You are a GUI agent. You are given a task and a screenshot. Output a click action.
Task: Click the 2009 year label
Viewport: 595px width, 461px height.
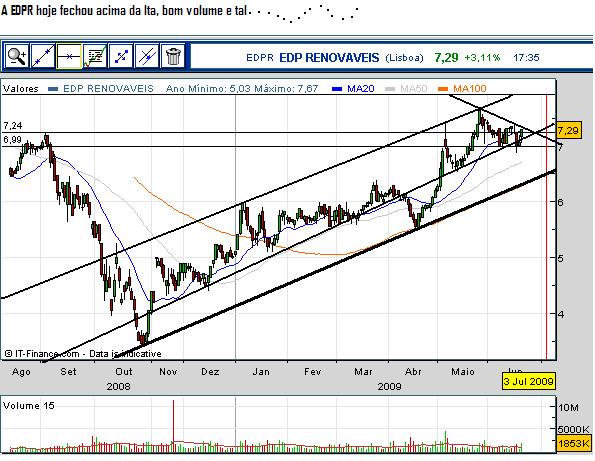[x=389, y=387]
